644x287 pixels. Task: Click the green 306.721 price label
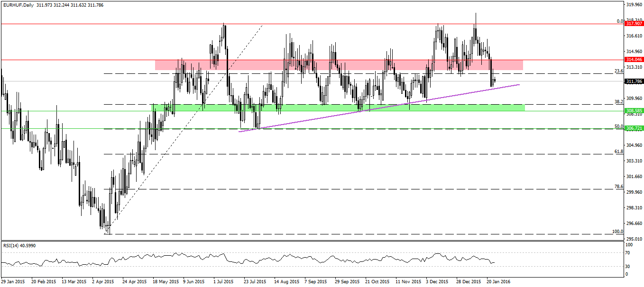tap(634, 128)
